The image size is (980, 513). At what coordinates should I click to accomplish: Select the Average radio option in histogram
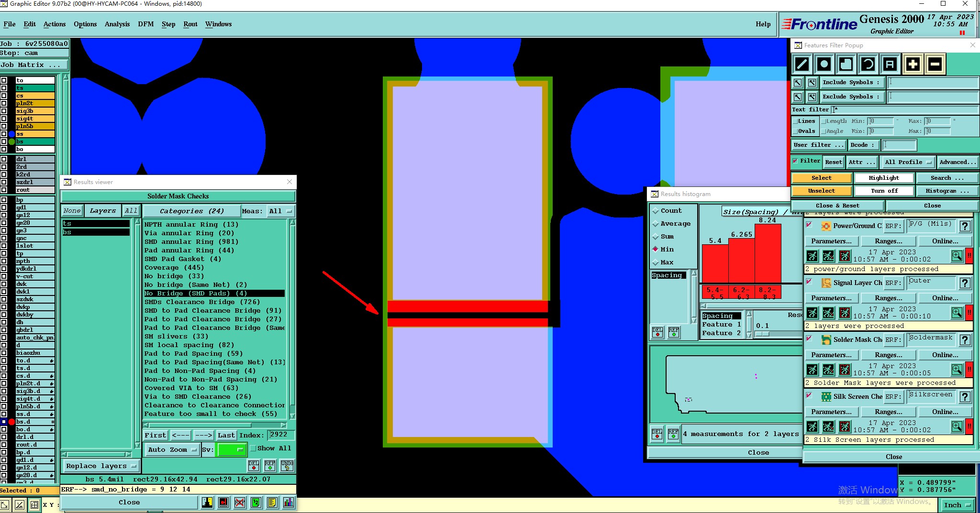[x=656, y=224]
